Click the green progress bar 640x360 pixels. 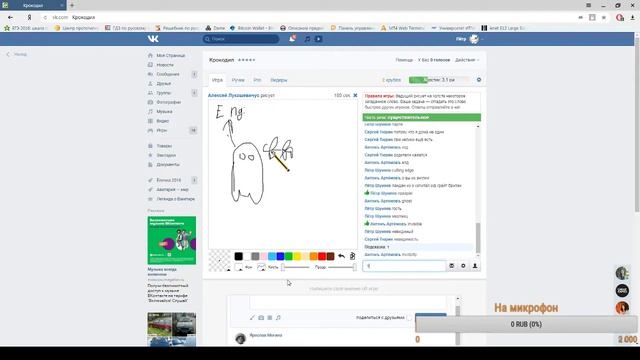tap(439, 80)
